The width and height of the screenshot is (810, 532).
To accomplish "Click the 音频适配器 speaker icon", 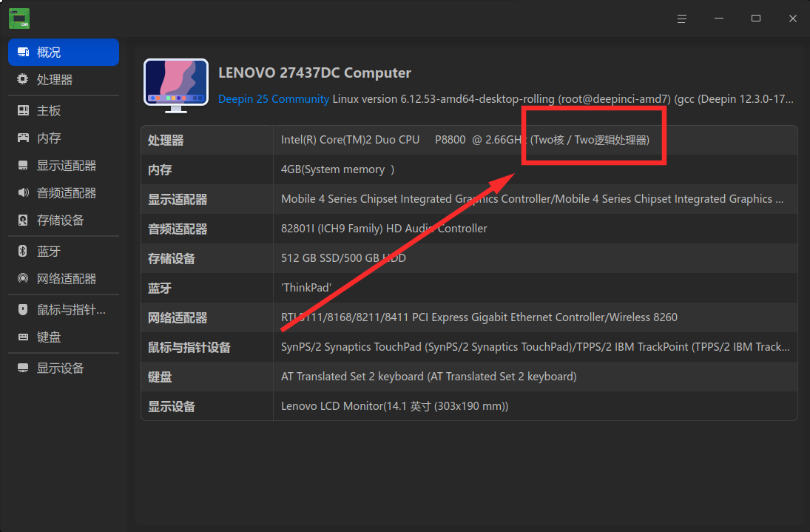I will pyautogui.click(x=23, y=192).
